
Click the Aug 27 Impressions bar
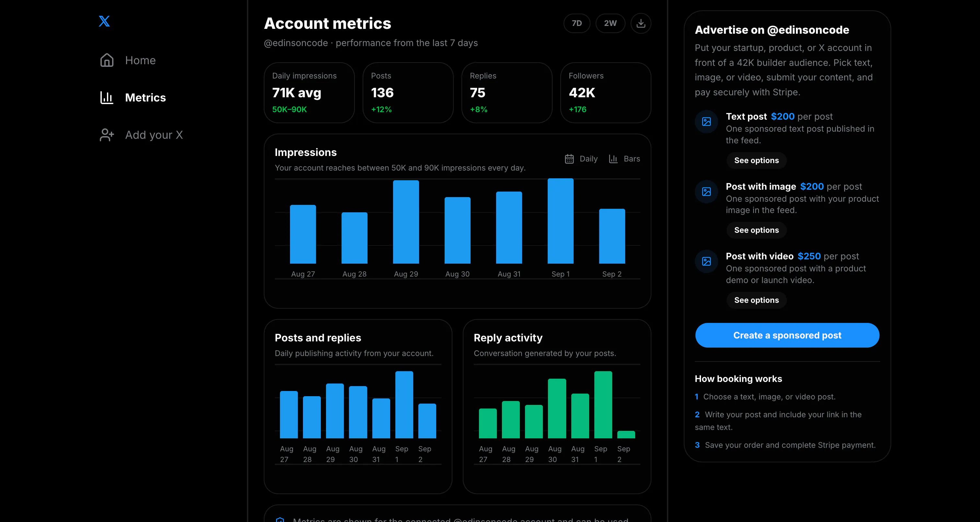303,234
